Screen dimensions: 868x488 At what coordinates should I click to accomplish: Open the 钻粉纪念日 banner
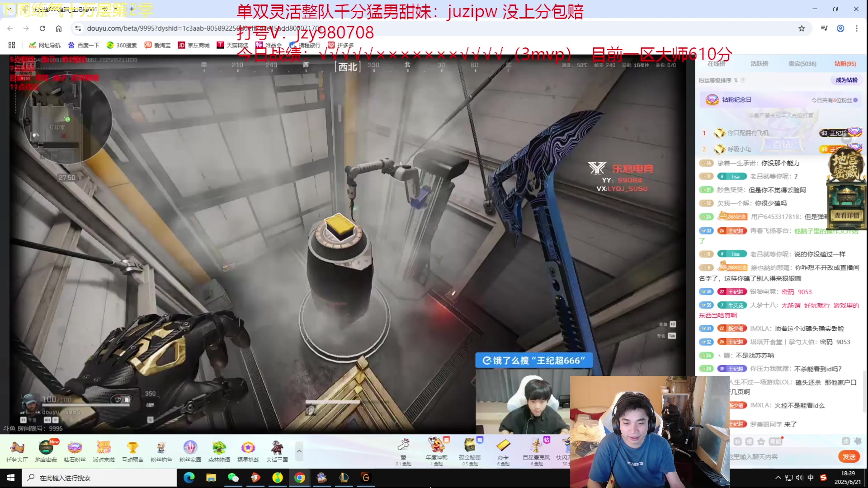click(781, 100)
